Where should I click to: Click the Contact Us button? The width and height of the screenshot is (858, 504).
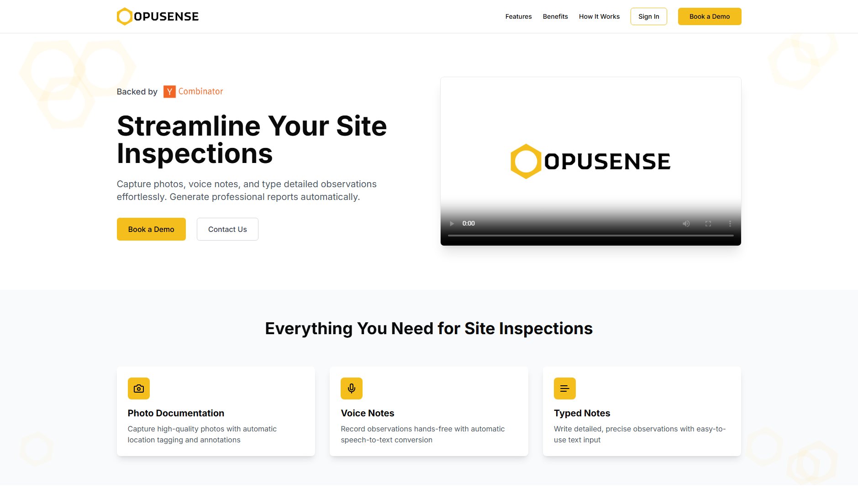pyautogui.click(x=227, y=229)
